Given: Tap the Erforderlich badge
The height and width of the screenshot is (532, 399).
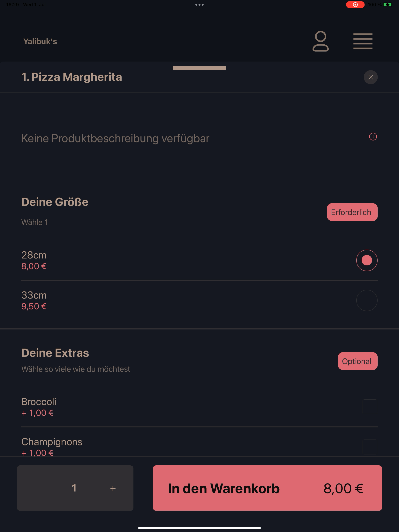Looking at the screenshot, I should click(352, 212).
